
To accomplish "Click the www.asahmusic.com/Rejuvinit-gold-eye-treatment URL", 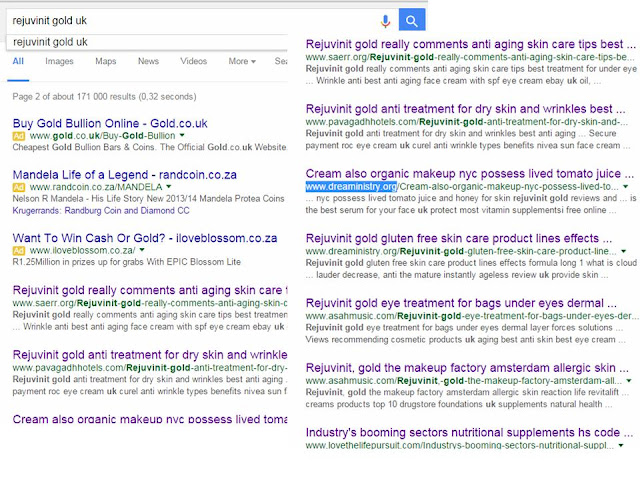I will [x=471, y=316].
